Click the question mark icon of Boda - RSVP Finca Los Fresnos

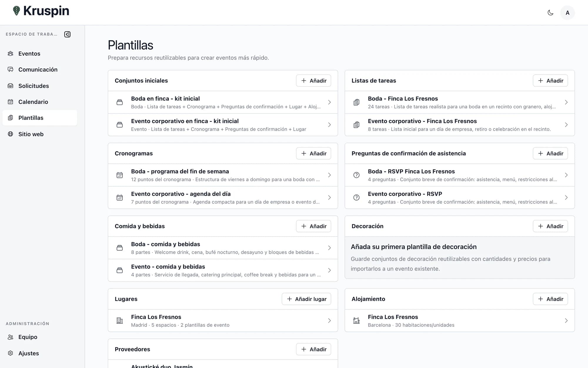[x=356, y=175]
